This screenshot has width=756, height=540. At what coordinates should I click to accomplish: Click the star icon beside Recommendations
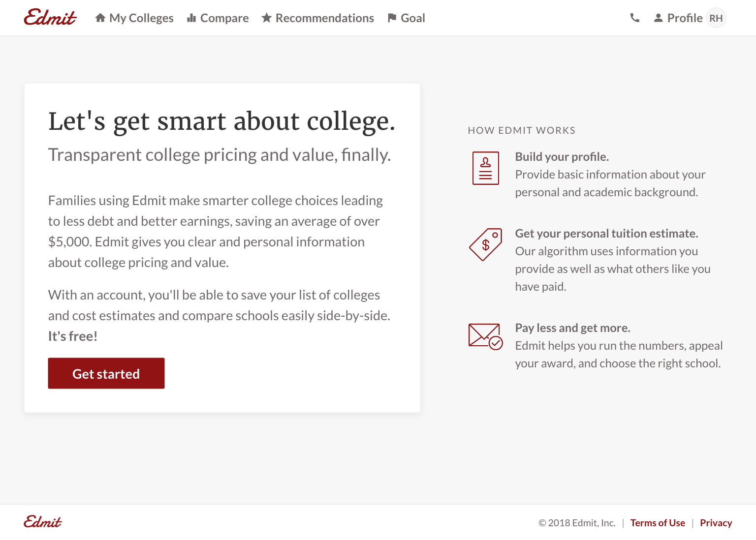point(266,18)
